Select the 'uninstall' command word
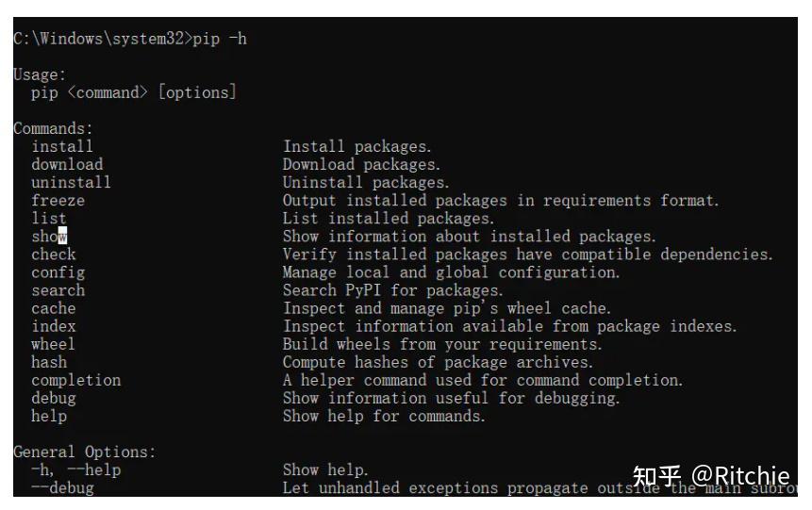The width and height of the screenshot is (812, 510). coord(71,182)
